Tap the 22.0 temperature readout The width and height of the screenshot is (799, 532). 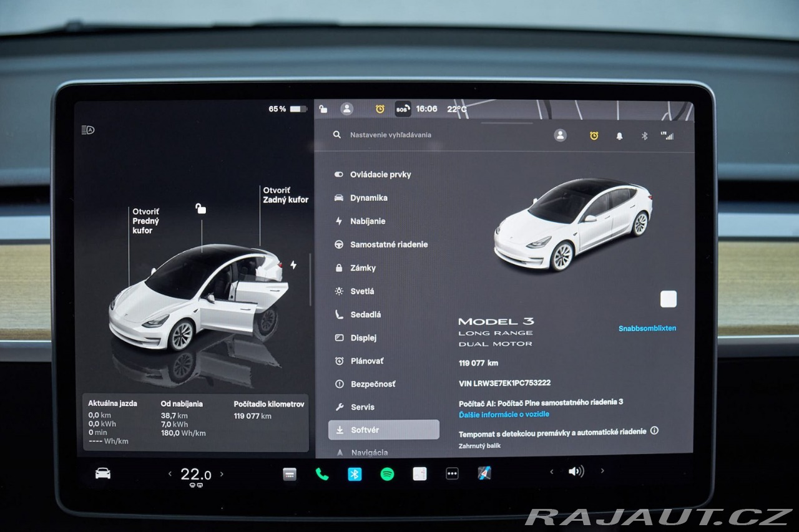click(195, 474)
